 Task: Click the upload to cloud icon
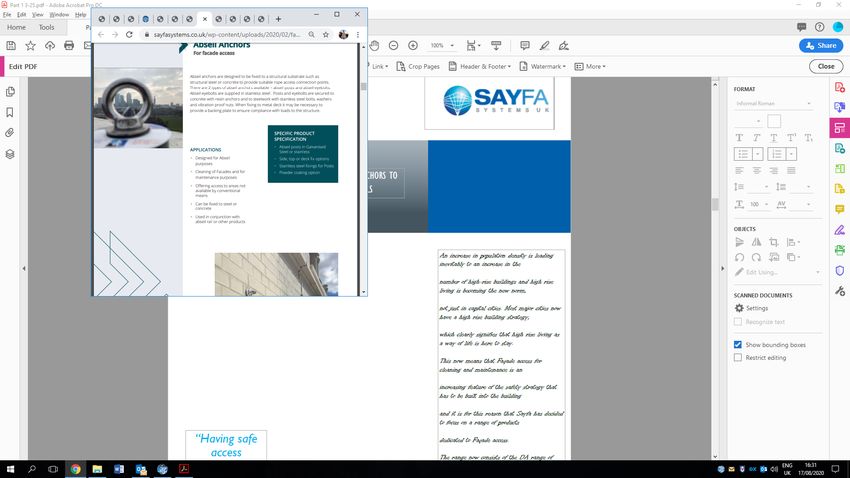(50, 46)
